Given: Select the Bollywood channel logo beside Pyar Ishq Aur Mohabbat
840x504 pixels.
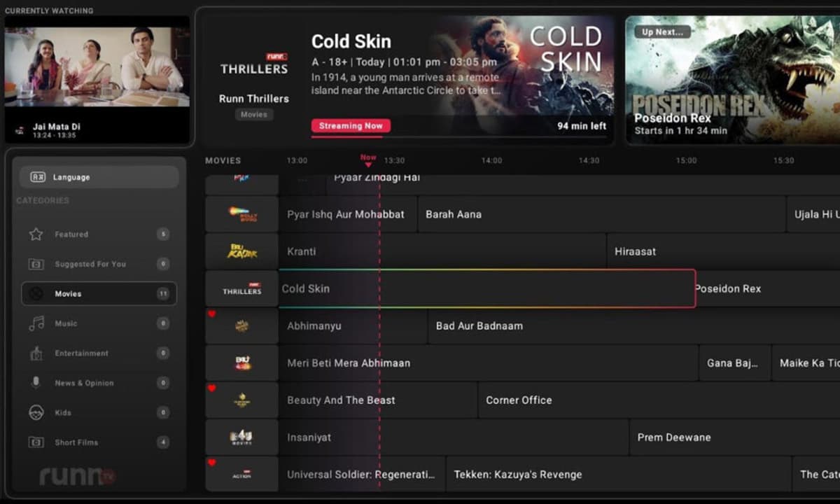Looking at the screenshot, I should coord(242,214).
